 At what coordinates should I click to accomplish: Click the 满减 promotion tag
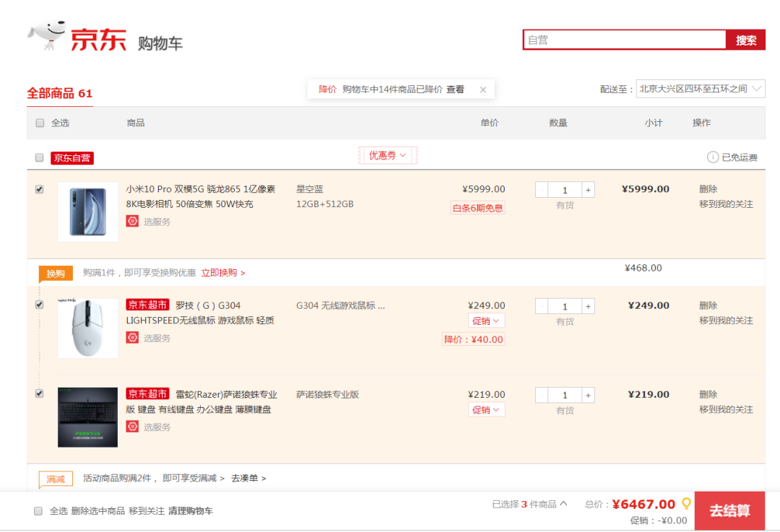tap(56, 479)
